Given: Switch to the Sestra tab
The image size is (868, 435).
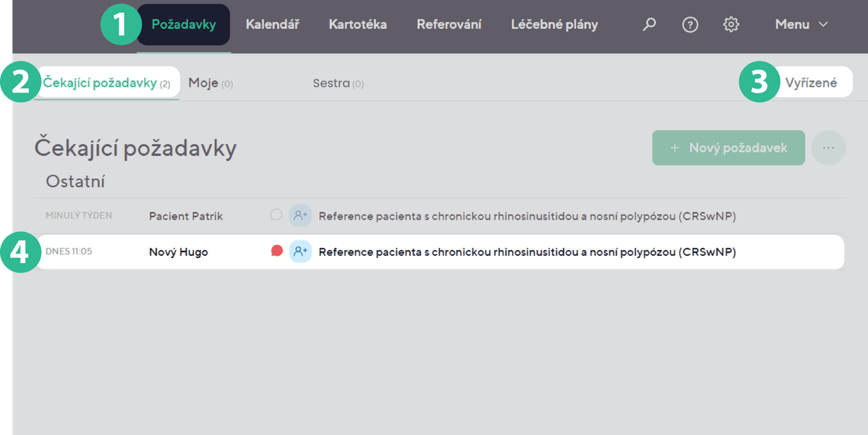Looking at the screenshot, I should click(338, 83).
